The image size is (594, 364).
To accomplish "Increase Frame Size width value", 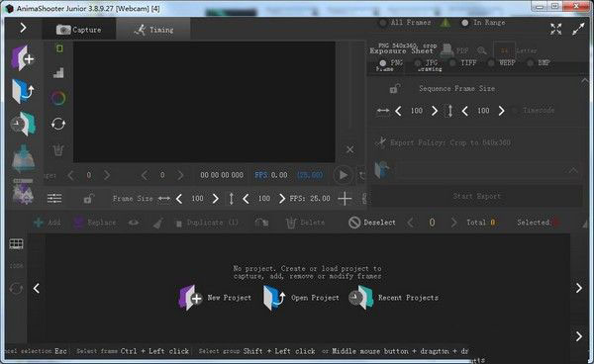I will coord(215,198).
